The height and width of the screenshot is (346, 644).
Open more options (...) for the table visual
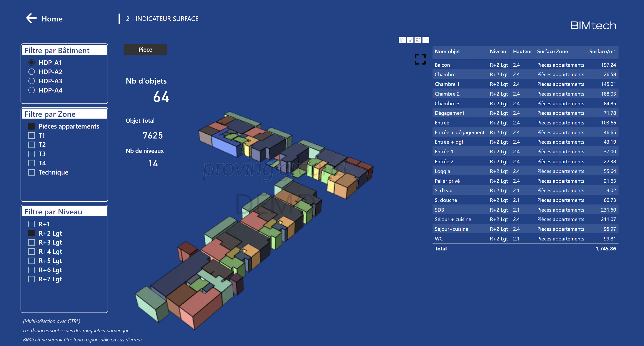[426, 40]
